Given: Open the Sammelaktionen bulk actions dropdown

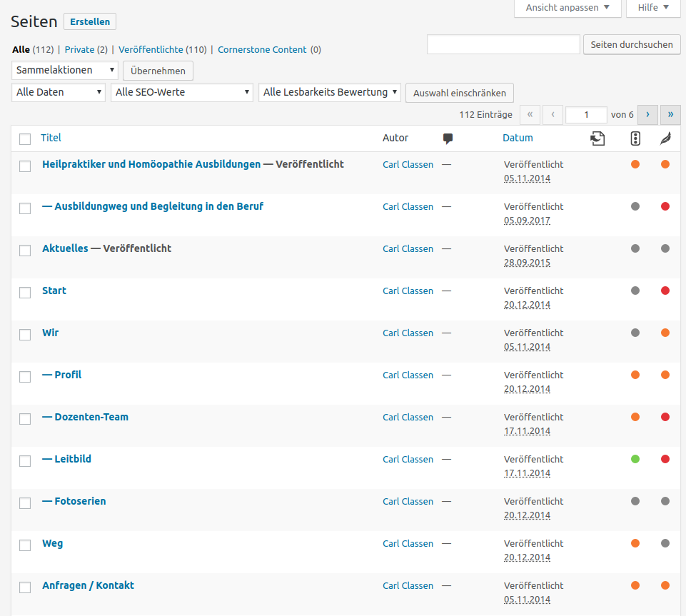Looking at the screenshot, I should [65, 70].
